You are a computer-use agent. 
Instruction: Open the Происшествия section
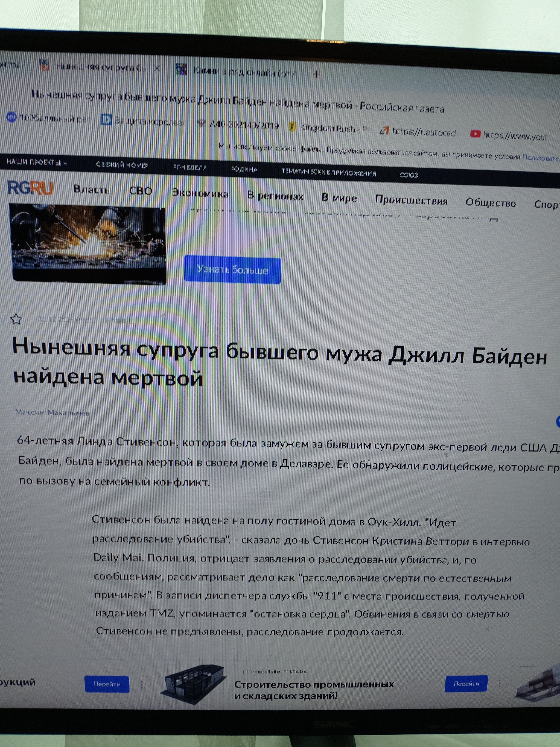[411, 200]
